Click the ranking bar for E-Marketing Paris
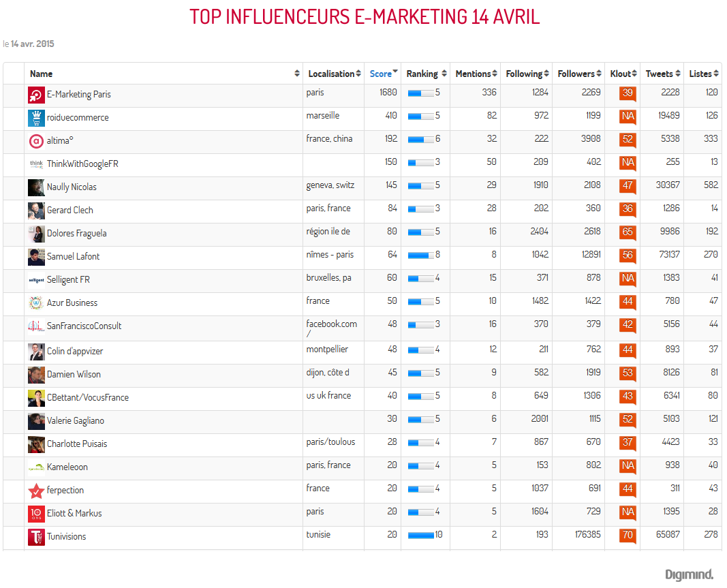Image resolution: width=727 pixels, height=588 pixels. [x=420, y=93]
